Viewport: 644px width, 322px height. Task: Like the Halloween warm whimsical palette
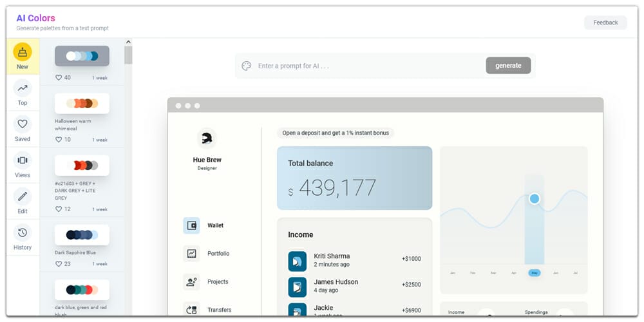[59, 140]
